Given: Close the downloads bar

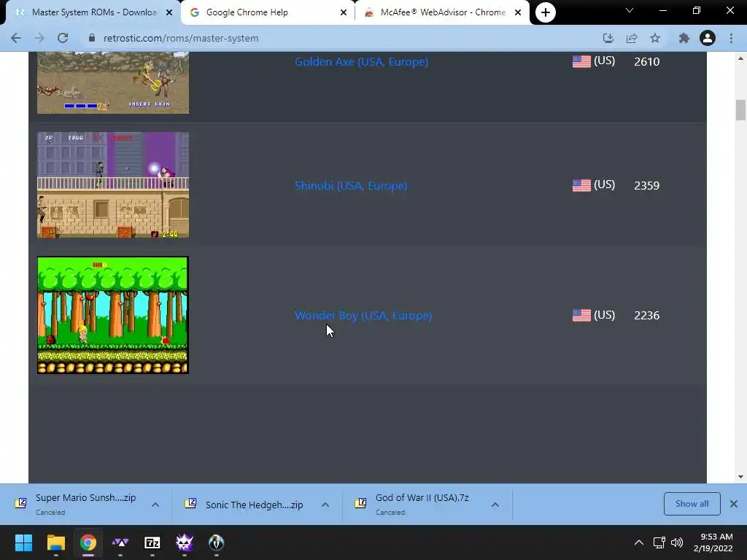Looking at the screenshot, I should (x=734, y=504).
